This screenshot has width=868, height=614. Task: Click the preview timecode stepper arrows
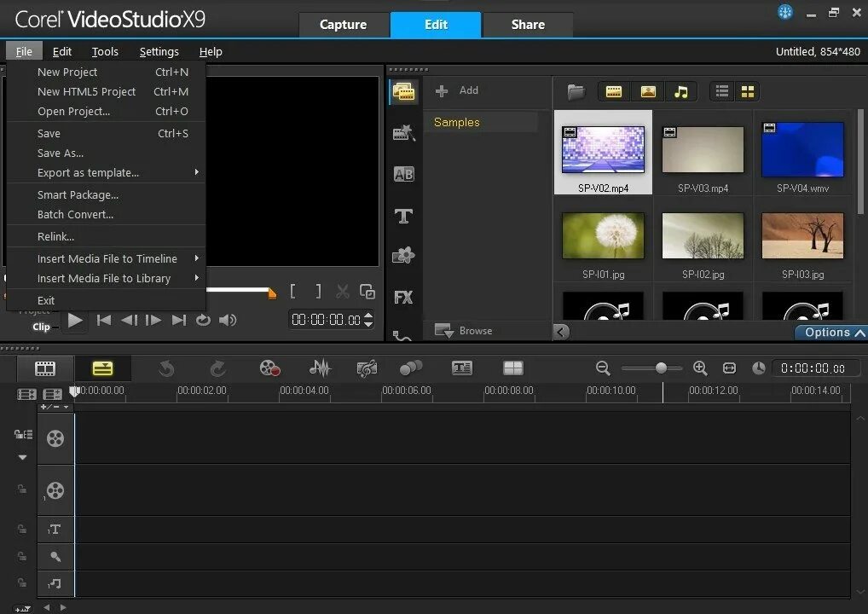click(368, 320)
